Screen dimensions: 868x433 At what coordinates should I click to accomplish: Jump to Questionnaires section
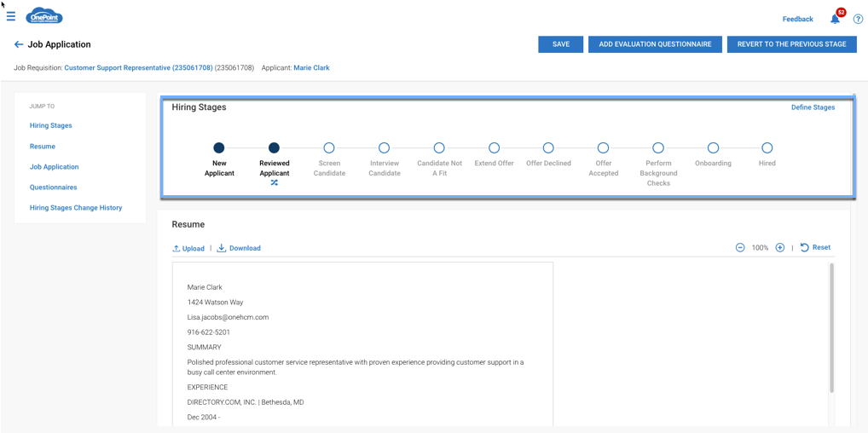[x=53, y=188]
